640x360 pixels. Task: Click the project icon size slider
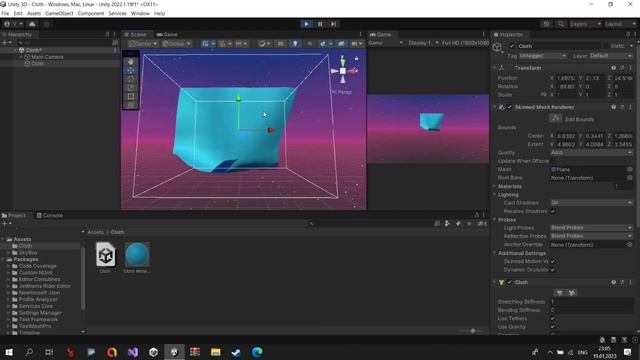pyautogui.click(x=473, y=331)
